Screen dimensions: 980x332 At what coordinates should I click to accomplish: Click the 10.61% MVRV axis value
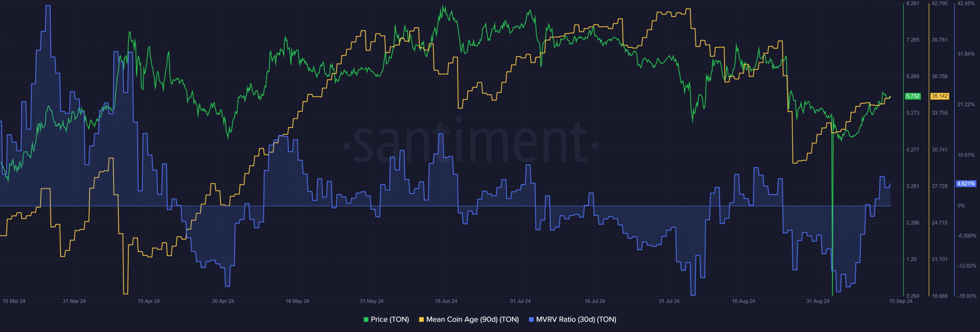point(966,155)
